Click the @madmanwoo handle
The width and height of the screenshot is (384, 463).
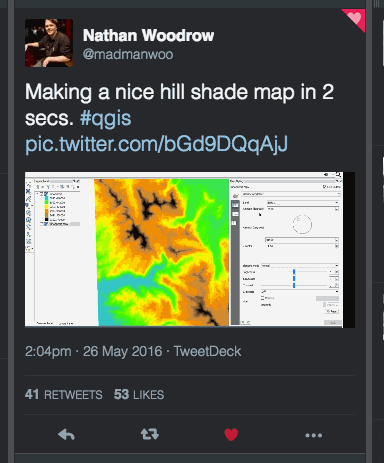pos(128,54)
